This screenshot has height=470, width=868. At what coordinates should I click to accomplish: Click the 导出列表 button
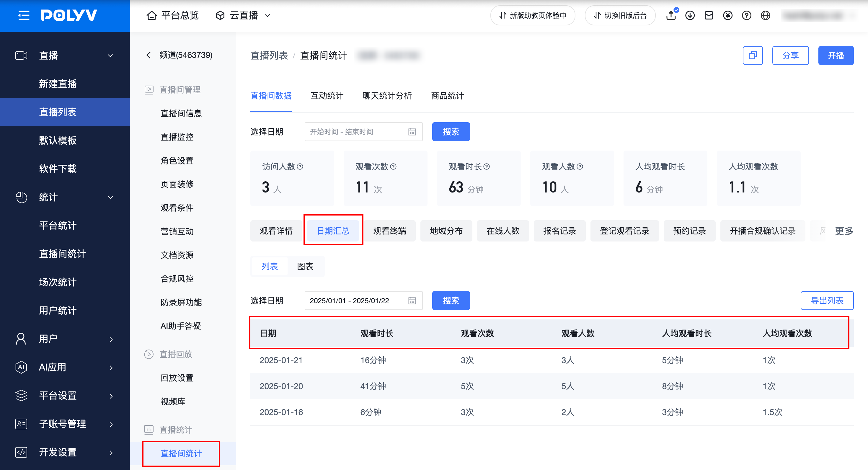pos(827,301)
